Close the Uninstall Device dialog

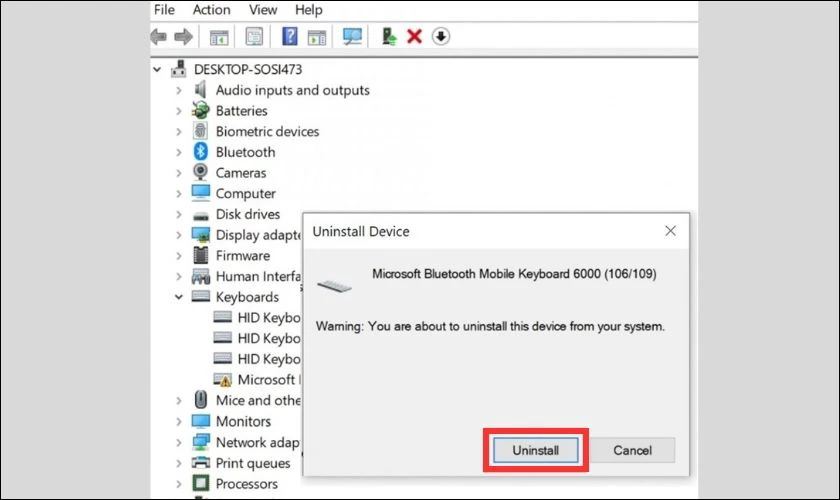click(670, 231)
